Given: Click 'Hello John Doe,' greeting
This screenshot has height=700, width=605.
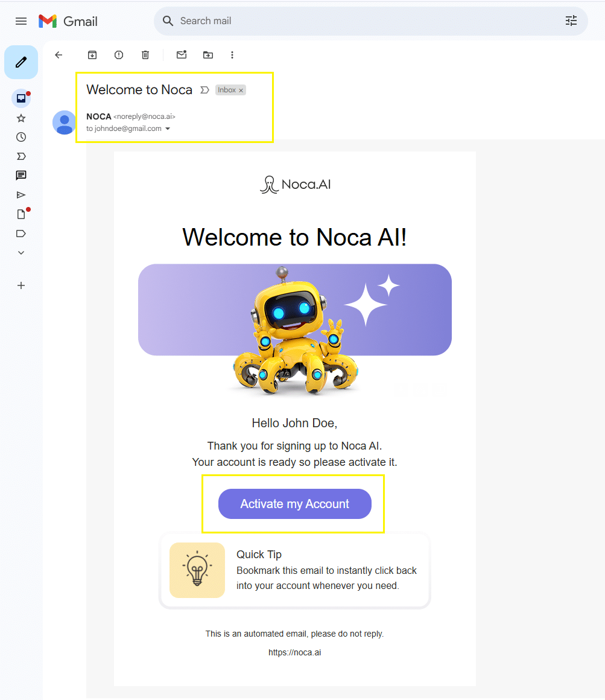Looking at the screenshot, I should click(294, 423).
